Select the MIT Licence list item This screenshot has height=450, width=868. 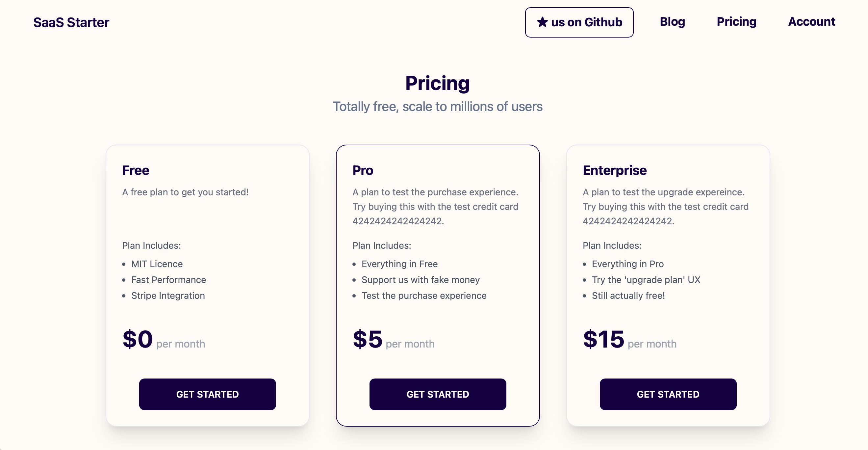pyautogui.click(x=157, y=264)
